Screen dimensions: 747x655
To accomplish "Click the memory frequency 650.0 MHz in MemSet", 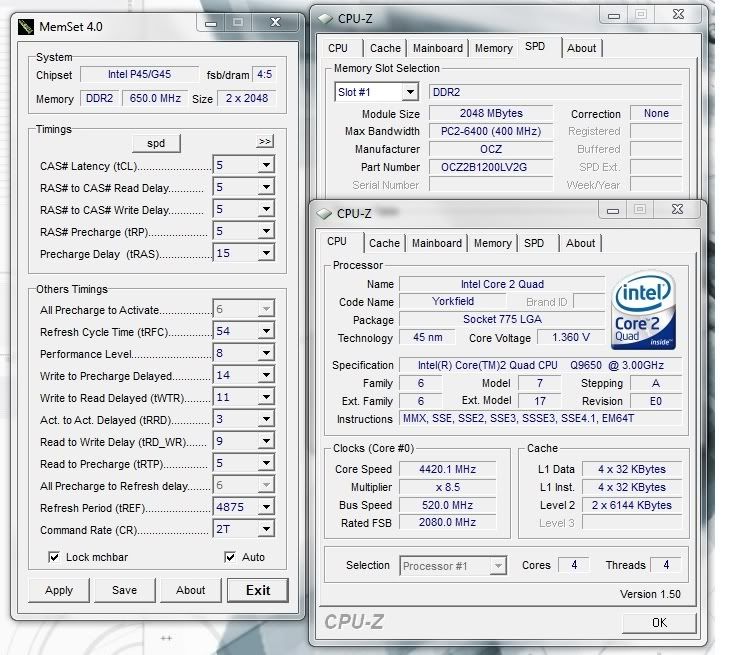I will tap(155, 98).
